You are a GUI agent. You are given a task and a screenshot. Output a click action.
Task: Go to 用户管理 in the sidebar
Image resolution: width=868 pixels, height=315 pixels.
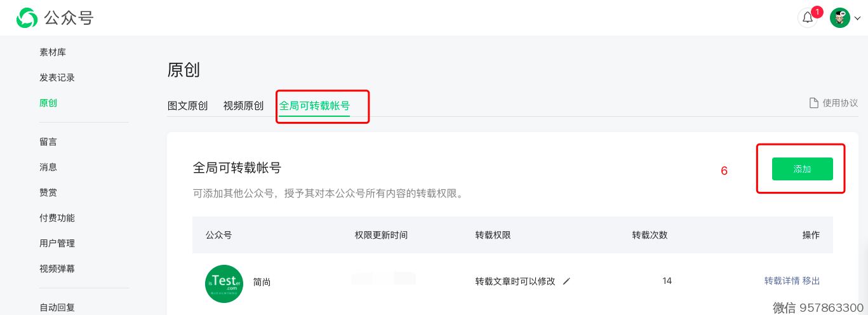pyautogui.click(x=57, y=243)
